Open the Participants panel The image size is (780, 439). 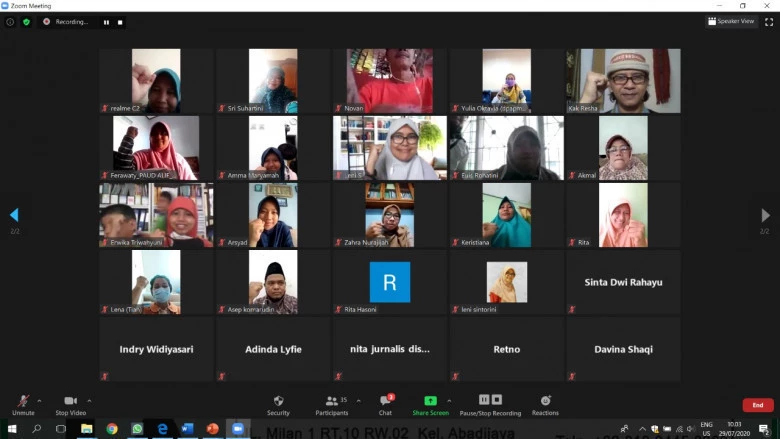332,405
